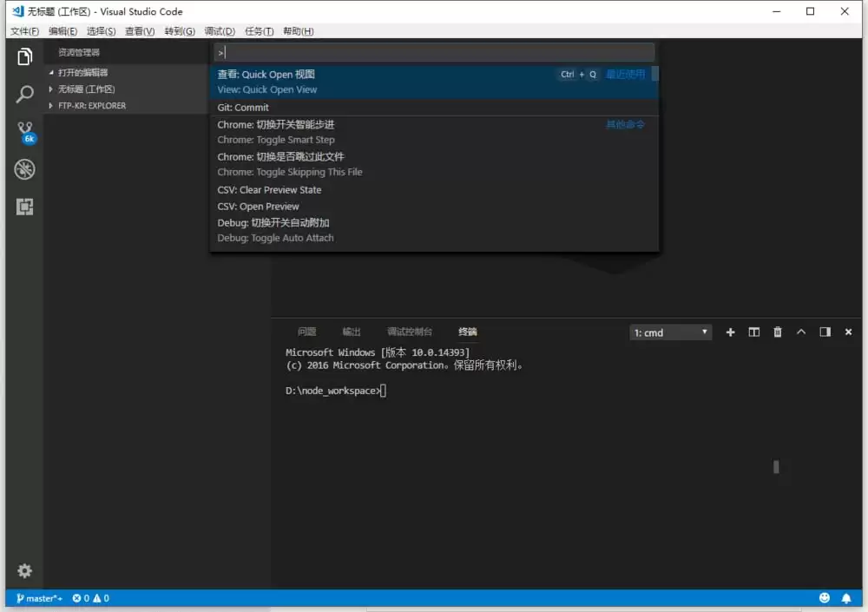
Task: Create a new terminal with the plus icon
Action: [x=730, y=332]
